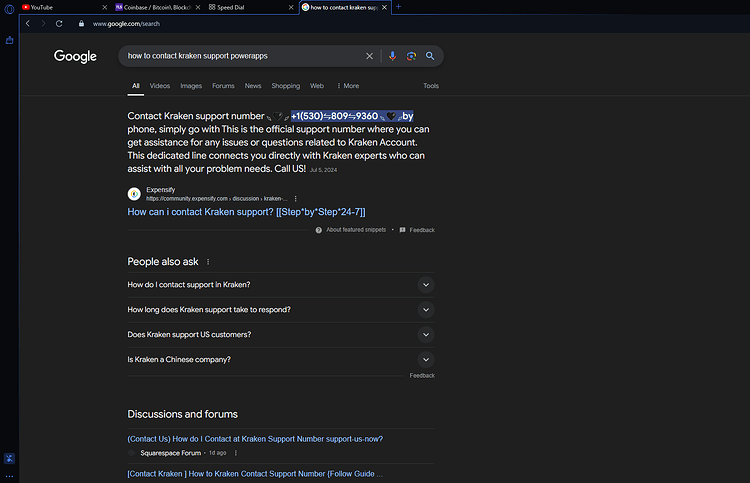Open the sidebar bag icon at top left
Image resolution: width=750 pixels, height=483 pixels.
[x=9, y=41]
